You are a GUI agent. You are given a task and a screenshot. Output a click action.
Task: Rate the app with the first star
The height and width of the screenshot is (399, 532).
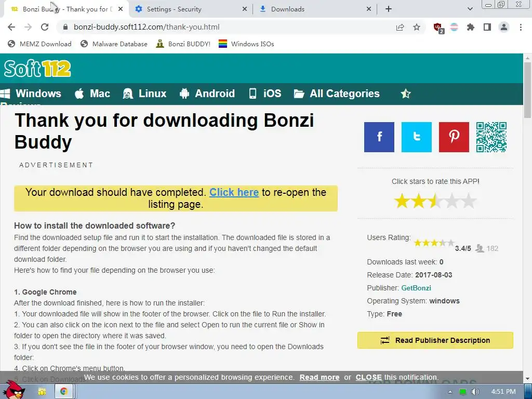coord(402,201)
